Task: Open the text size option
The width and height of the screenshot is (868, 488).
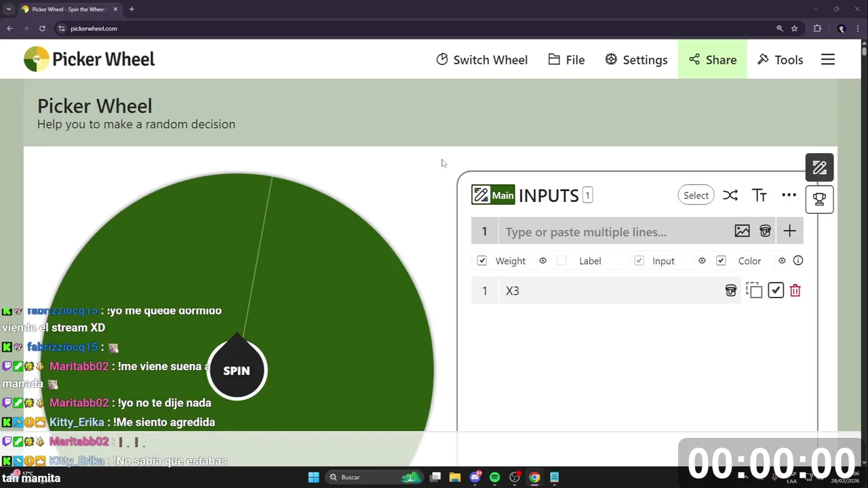Action: pyautogui.click(x=759, y=195)
